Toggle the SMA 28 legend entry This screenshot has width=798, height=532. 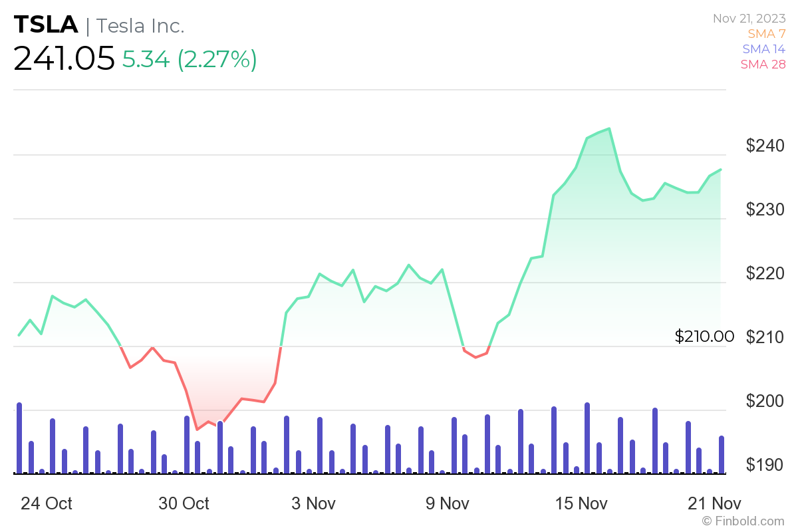tap(763, 65)
